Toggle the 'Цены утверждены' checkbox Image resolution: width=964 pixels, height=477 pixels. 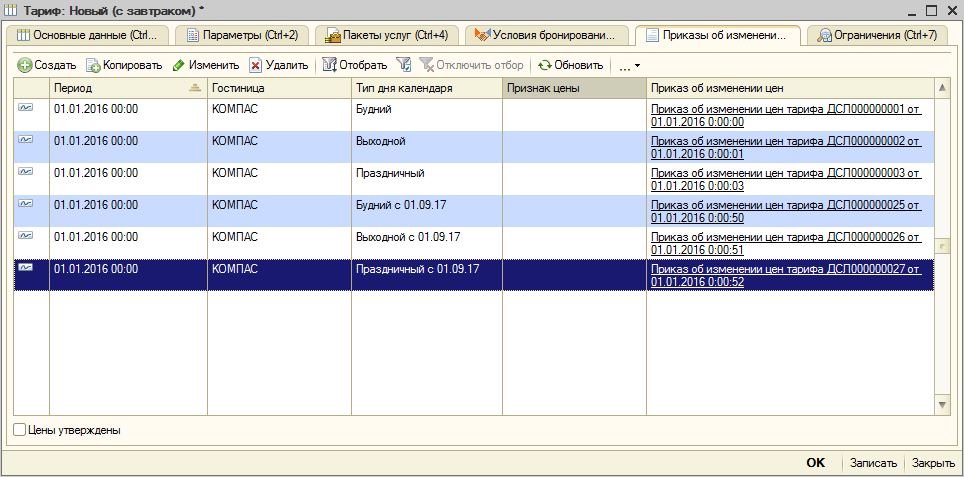click(20, 430)
